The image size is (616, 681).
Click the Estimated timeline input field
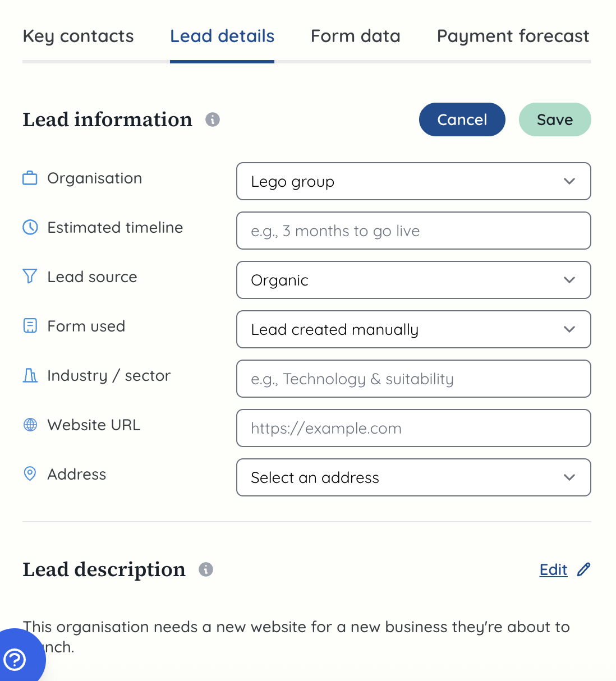[413, 231]
